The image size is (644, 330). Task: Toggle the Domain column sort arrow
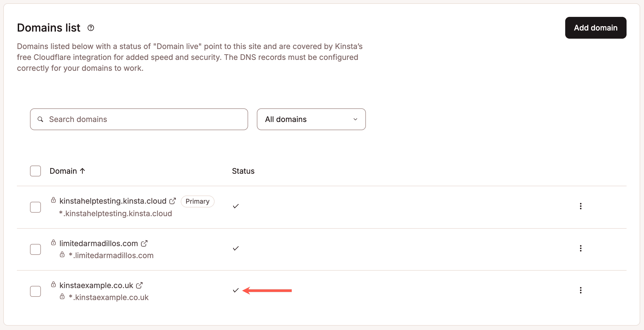(x=82, y=171)
